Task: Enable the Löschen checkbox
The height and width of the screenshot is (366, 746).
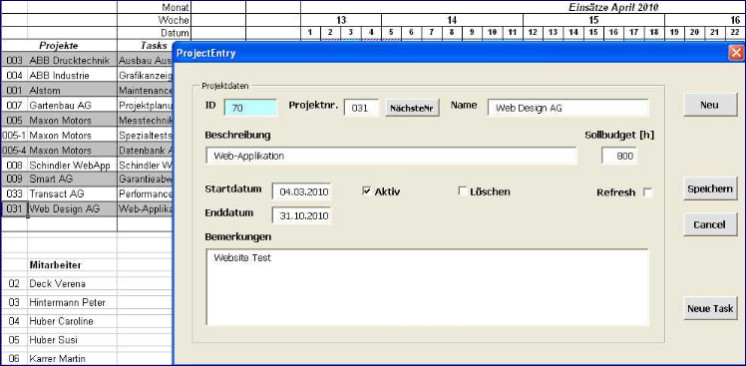Action: point(462,191)
